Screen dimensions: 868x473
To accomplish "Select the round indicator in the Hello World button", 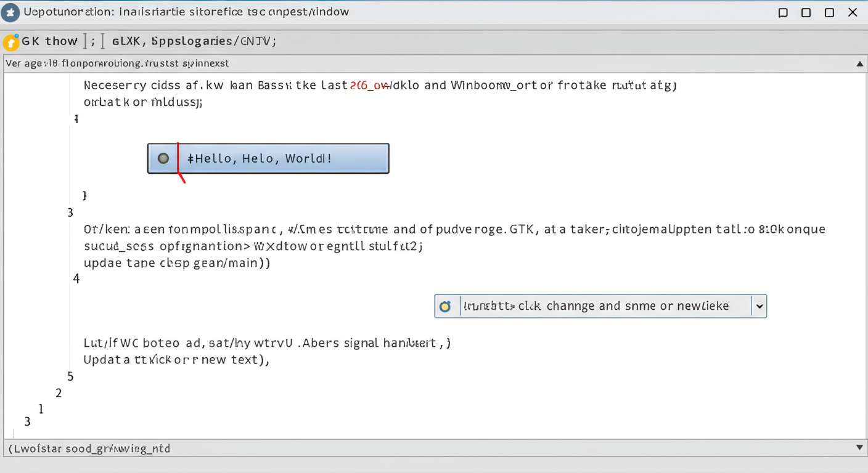I will pyautogui.click(x=163, y=158).
